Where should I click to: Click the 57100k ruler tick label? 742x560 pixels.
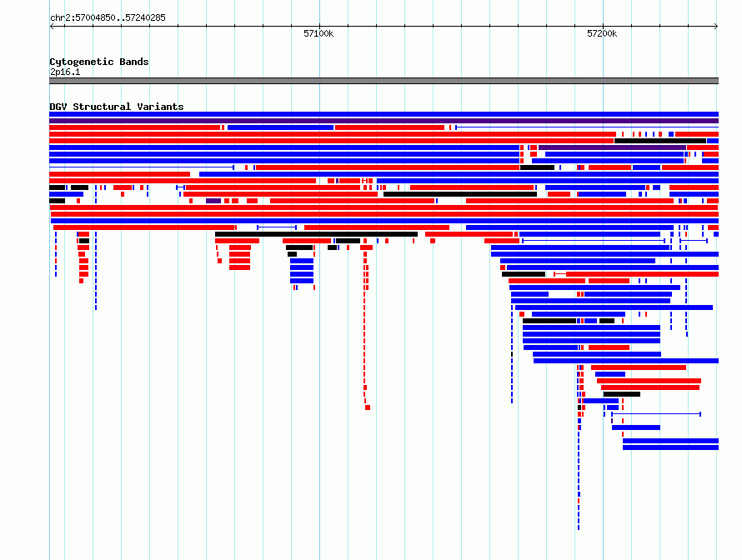pyautogui.click(x=318, y=33)
